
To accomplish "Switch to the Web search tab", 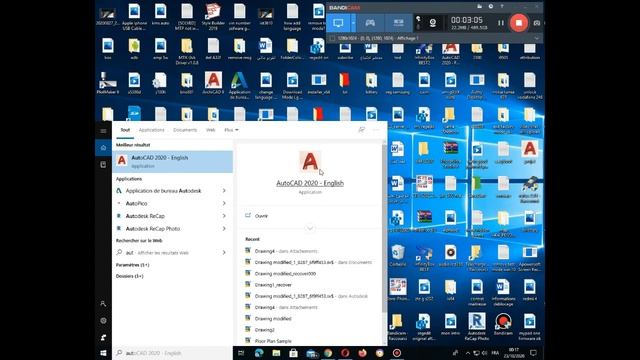I will [211, 130].
